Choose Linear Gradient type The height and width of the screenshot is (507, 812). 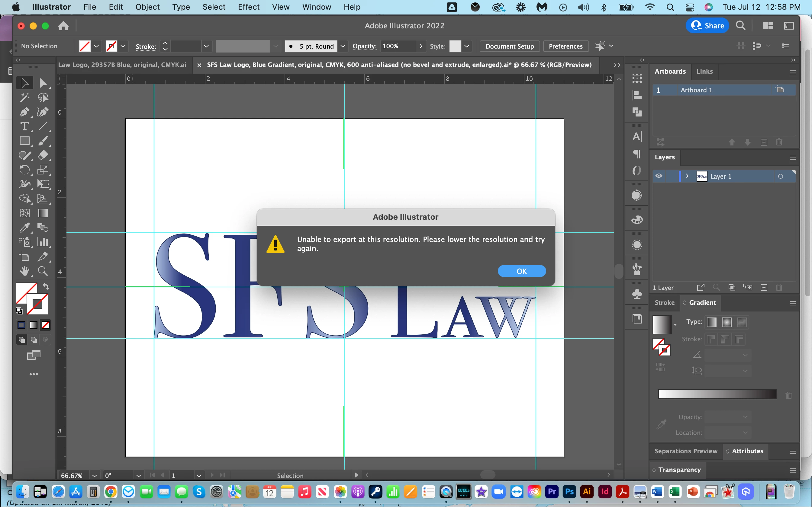click(711, 322)
